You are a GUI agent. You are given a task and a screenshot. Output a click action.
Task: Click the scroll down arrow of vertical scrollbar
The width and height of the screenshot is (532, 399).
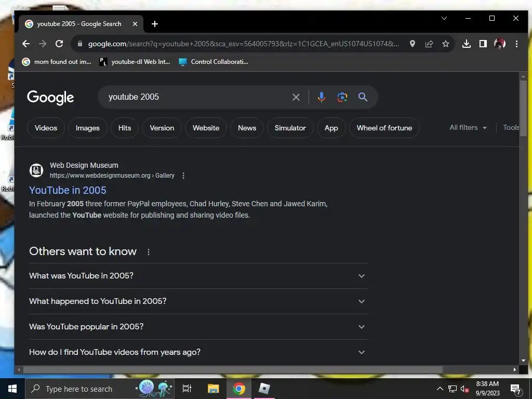coord(523,361)
